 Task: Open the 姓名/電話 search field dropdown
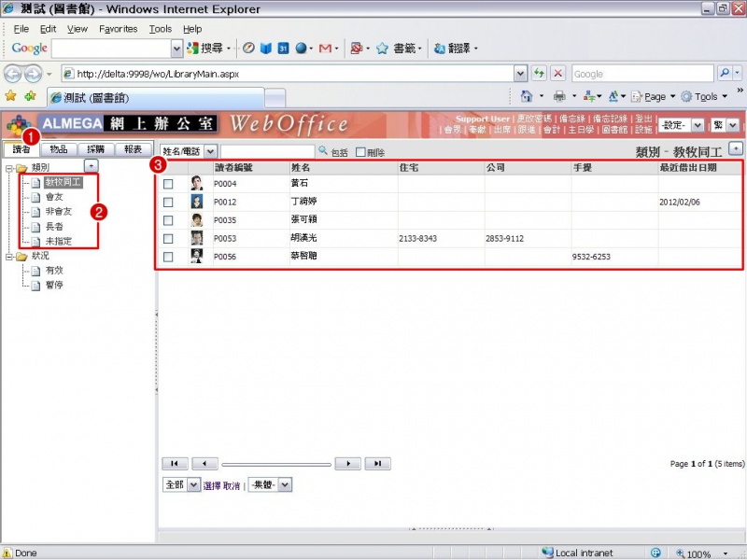click(x=211, y=151)
